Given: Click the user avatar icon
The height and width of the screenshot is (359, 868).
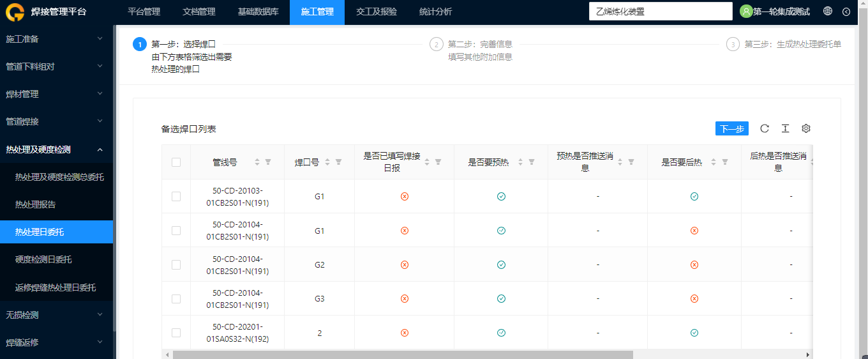Looking at the screenshot, I should 746,11.
